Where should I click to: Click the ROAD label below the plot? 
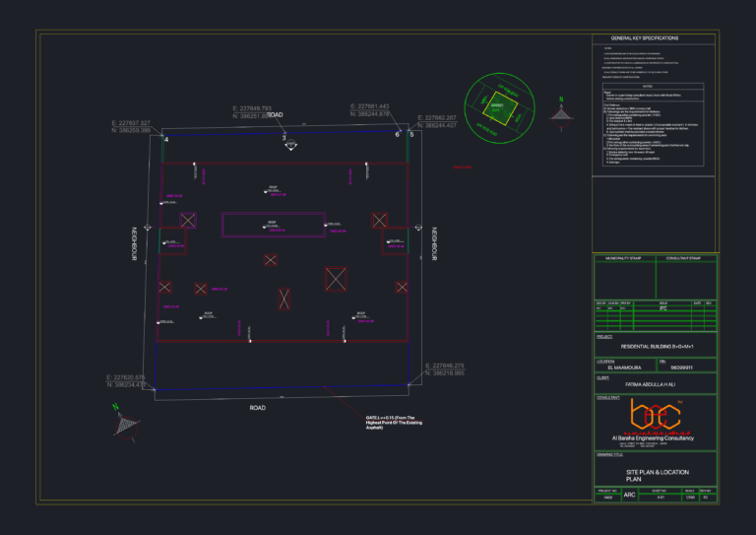[x=258, y=408]
